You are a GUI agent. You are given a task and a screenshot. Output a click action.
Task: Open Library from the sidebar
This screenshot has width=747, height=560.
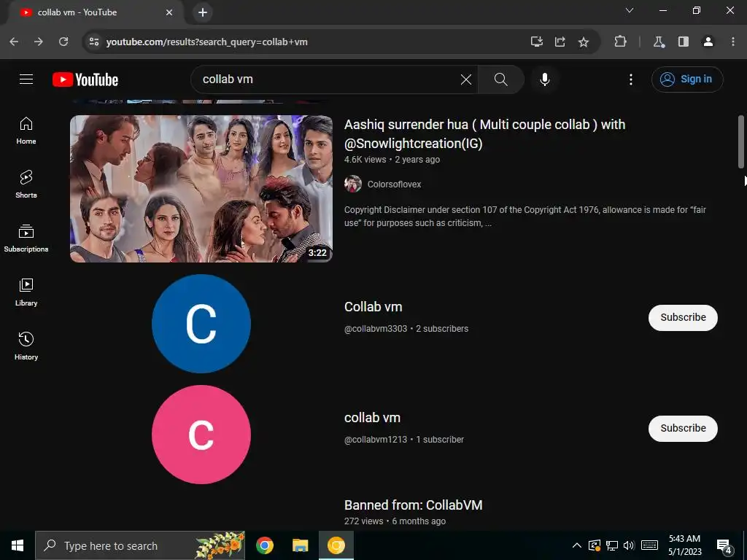26,292
